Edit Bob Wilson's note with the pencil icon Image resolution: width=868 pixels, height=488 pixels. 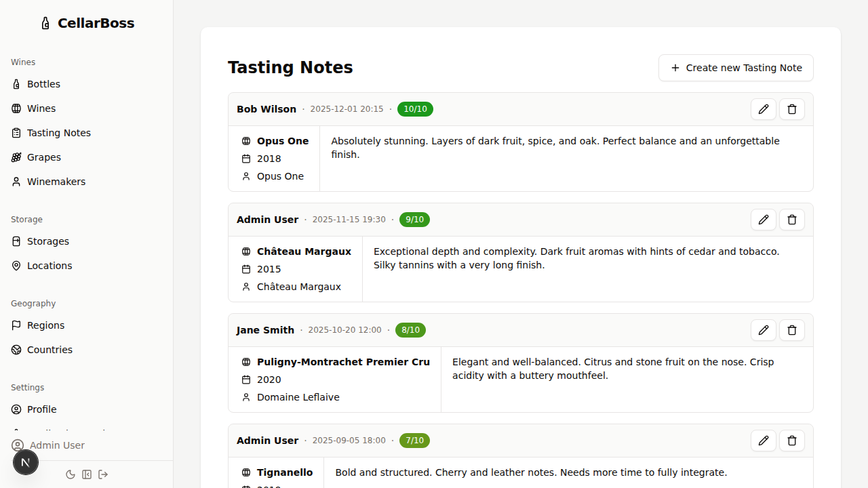click(x=764, y=109)
